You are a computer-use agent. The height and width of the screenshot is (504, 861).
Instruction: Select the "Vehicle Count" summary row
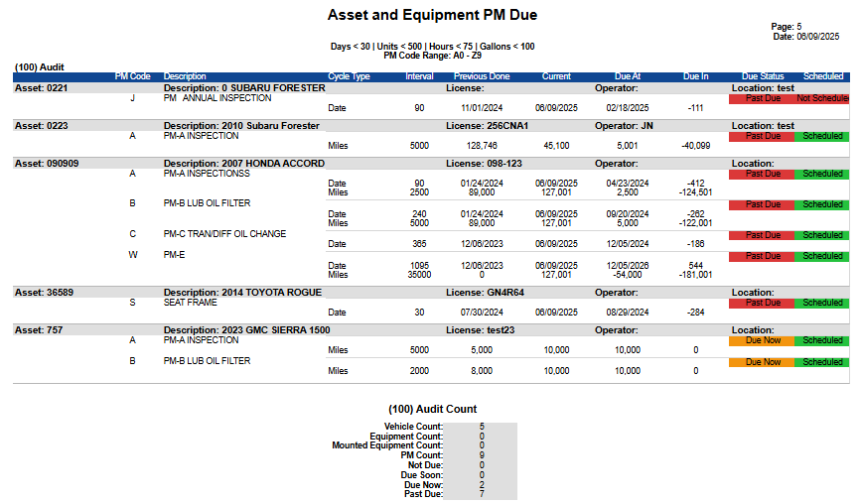pos(413,427)
